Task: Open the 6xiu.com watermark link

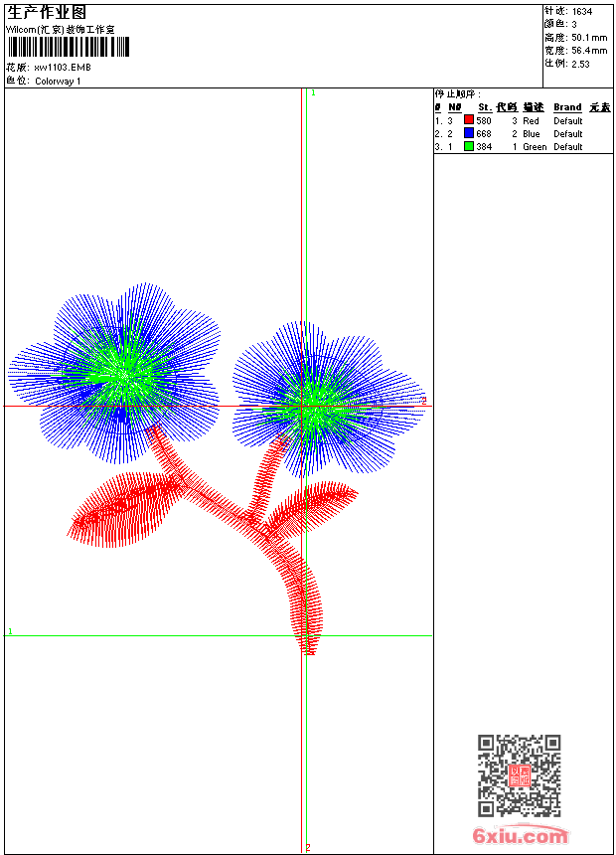Action: [520, 836]
